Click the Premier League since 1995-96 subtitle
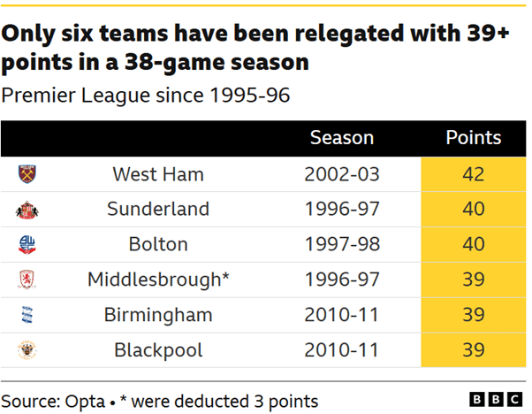The width and height of the screenshot is (532, 414). (147, 95)
